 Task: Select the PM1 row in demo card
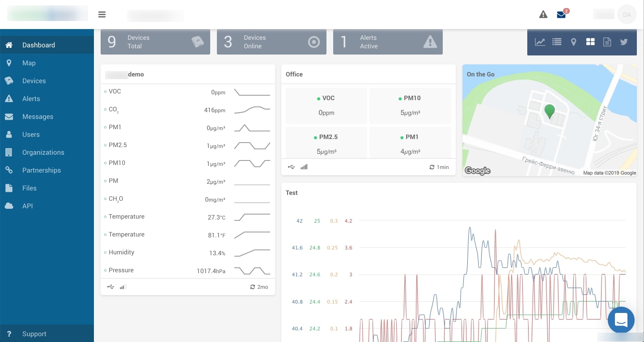188,127
